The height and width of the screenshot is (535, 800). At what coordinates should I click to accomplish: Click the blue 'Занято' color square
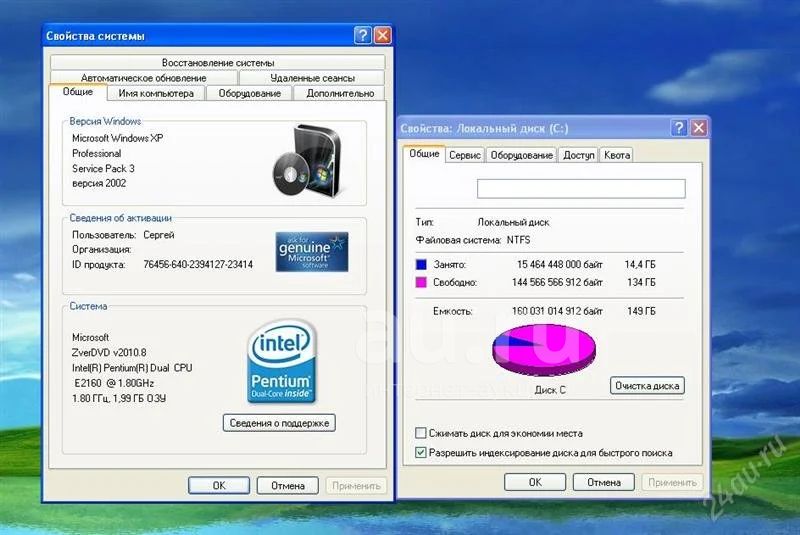(421, 264)
